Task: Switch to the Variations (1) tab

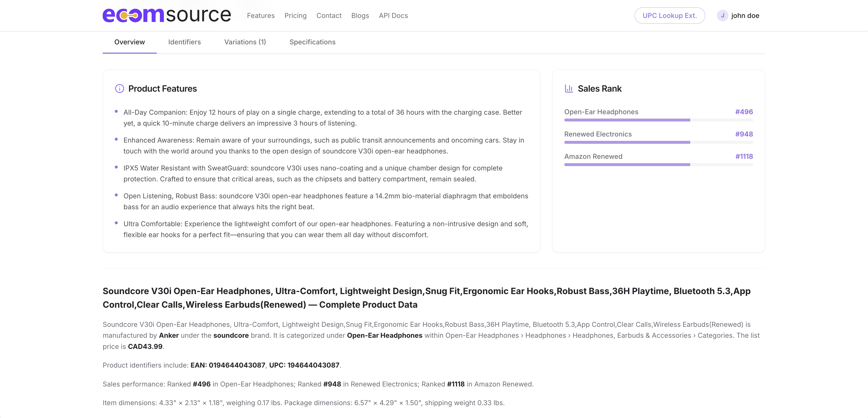Action: pos(245,42)
